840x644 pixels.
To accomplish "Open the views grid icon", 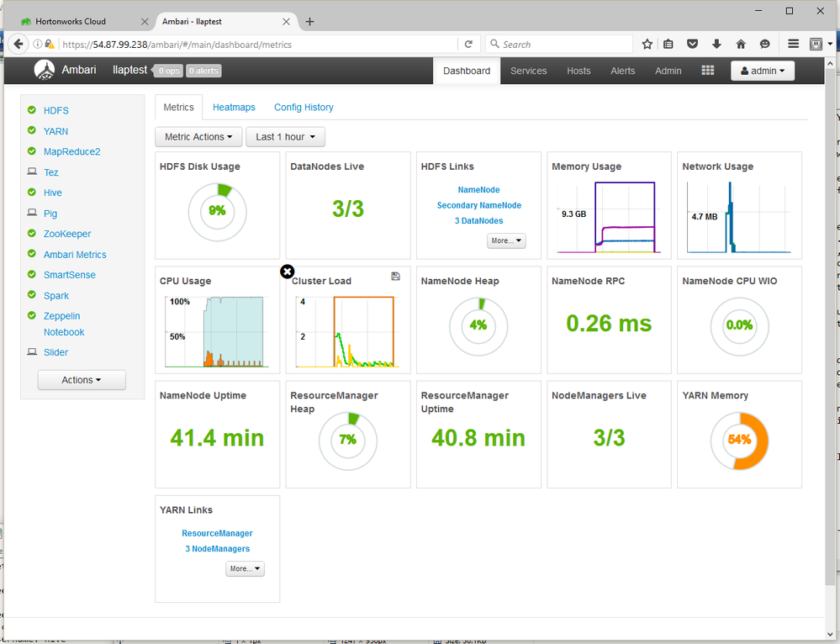I will (707, 71).
